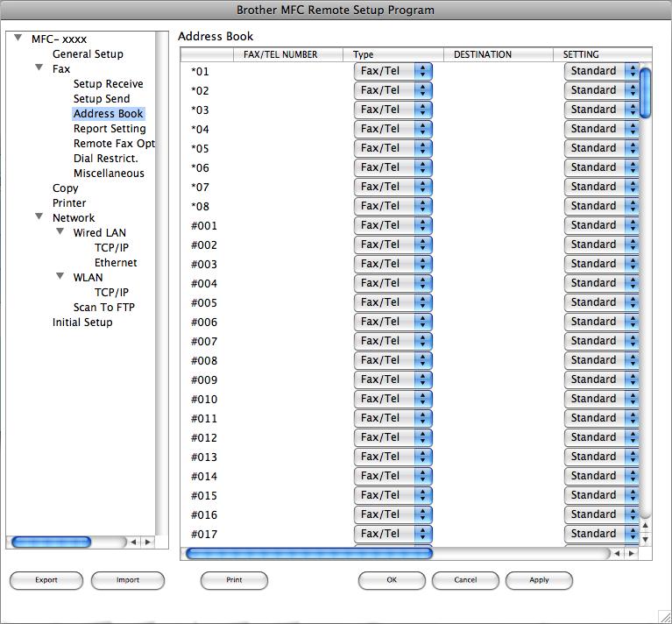Select Setup Send under Fax
Image resolution: width=672 pixels, height=624 pixels.
[102, 98]
